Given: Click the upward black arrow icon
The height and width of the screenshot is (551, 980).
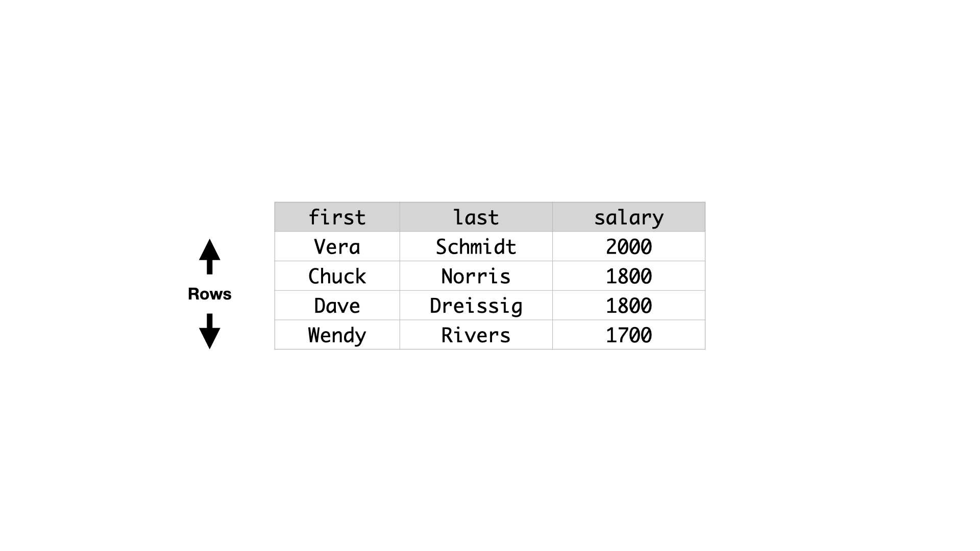Looking at the screenshot, I should coord(209,257).
